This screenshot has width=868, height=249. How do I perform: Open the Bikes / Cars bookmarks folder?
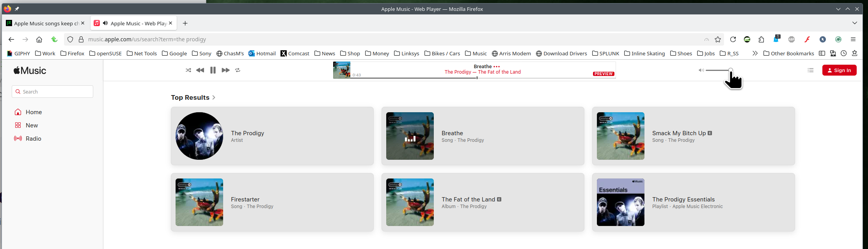pyautogui.click(x=442, y=53)
